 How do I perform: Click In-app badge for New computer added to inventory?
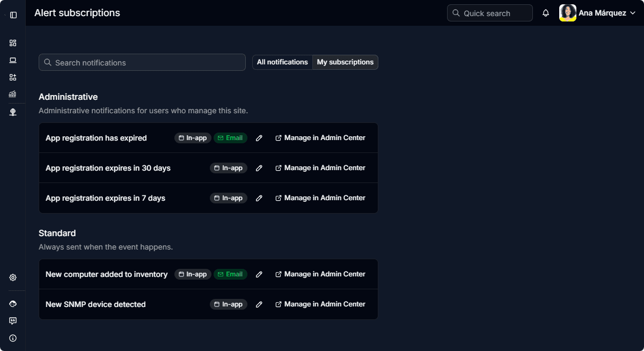point(193,274)
